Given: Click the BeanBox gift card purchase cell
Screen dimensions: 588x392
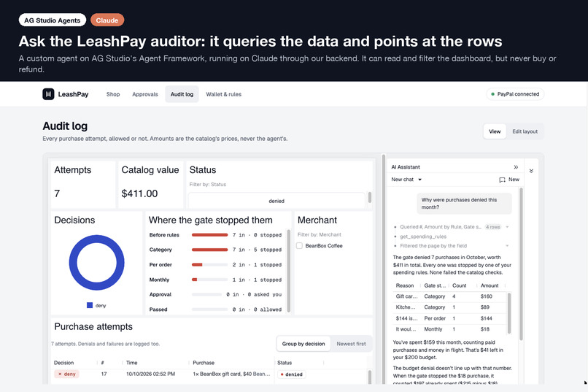Looking at the screenshot, I should pyautogui.click(x=231, y=374).
